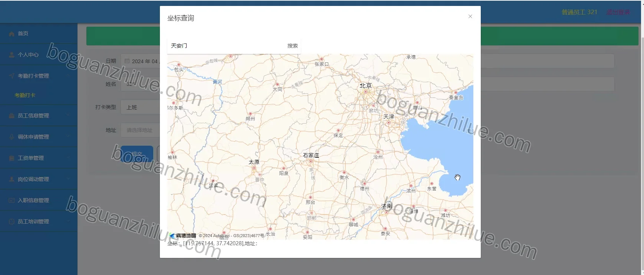Click the 地址 input field

(141, 130)
